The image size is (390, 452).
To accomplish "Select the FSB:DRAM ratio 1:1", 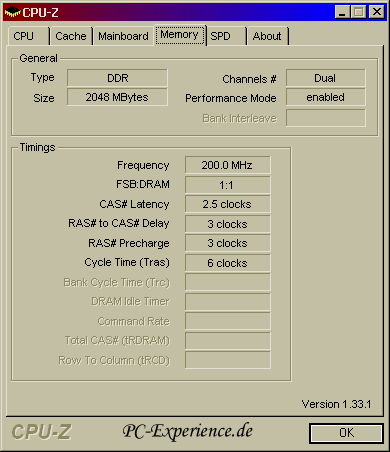I will pyautogui.click(x=228, y=185).
